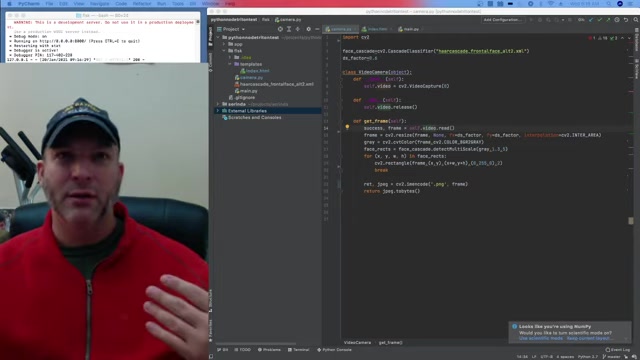Collapse the templates folder

point(230,64)
